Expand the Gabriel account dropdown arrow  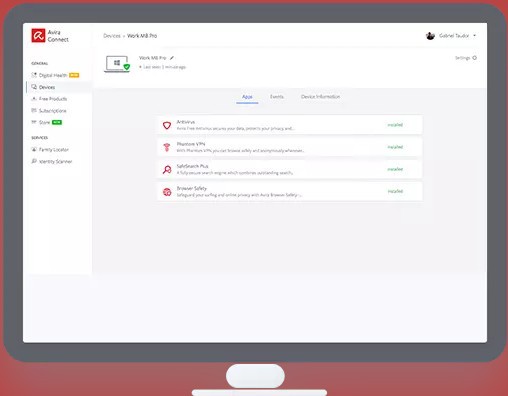[474, 35]
